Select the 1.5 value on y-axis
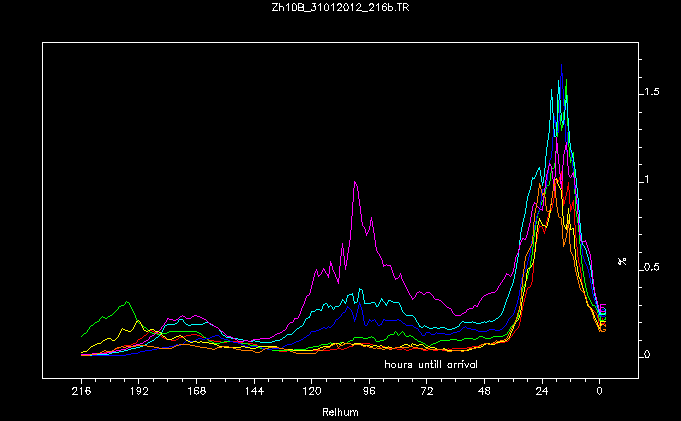Viewport: 681px width, 421px height. [652, 92]
